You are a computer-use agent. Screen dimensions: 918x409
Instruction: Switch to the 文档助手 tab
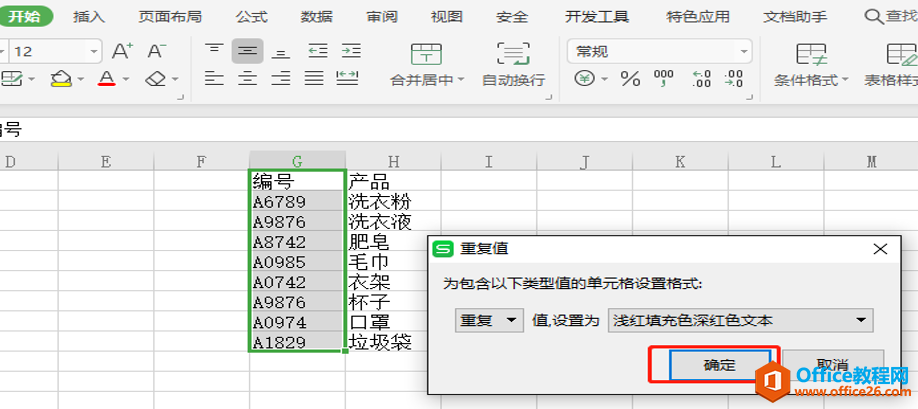795,16
